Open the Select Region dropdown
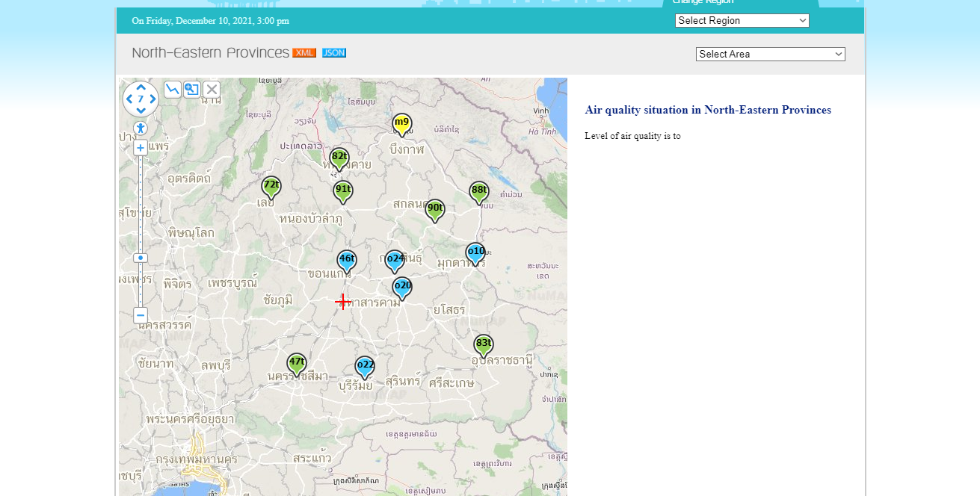The image size is (980, 496). pyautogui.click(x=742, y=21)
